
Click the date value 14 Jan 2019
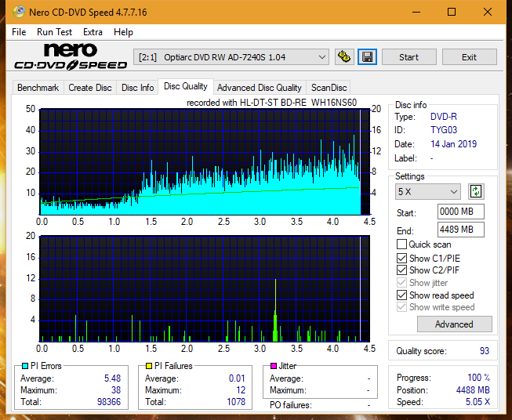(453, 144)
